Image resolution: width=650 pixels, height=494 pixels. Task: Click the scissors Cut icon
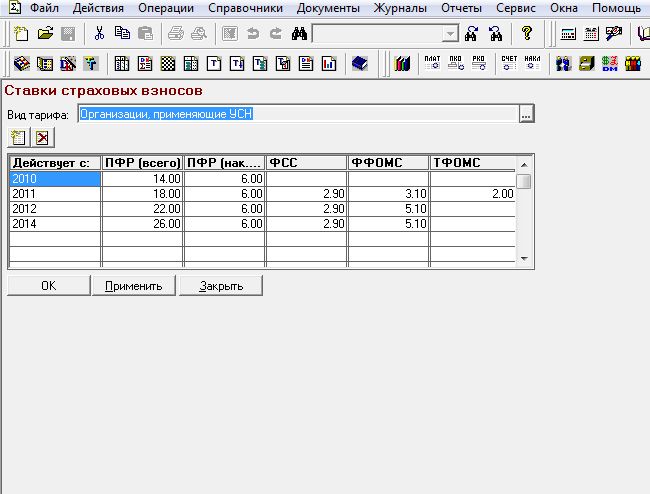99,33
